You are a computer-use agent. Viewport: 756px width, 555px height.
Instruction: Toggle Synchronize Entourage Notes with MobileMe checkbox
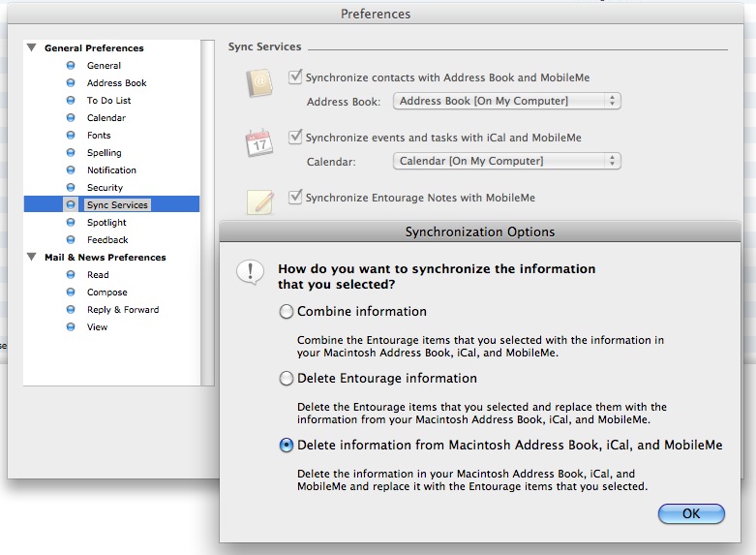point(295,197)
